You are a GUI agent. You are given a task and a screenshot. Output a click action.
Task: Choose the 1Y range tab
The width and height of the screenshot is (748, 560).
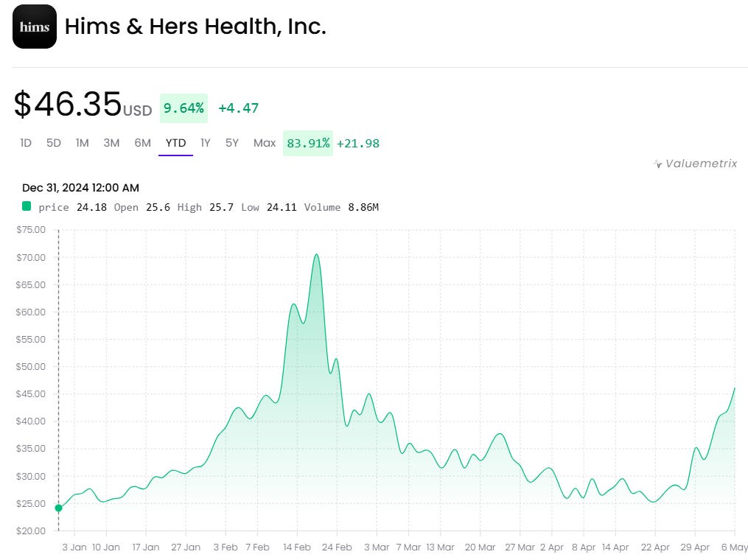coord(205,143)
